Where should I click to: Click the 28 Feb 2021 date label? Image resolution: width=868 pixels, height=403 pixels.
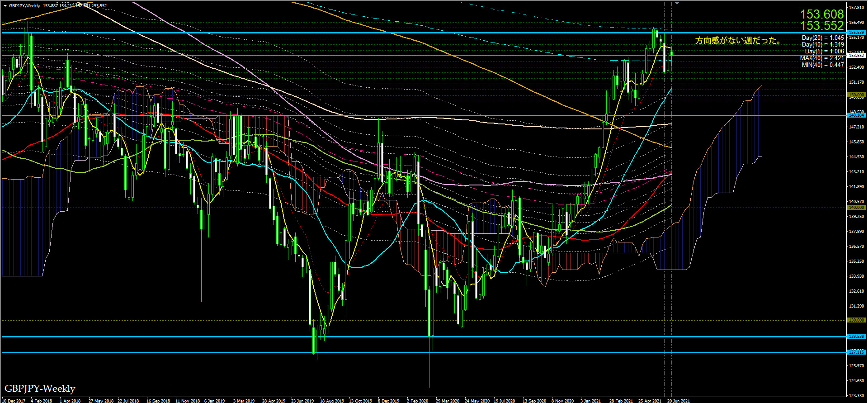click(x=621, y=401)
